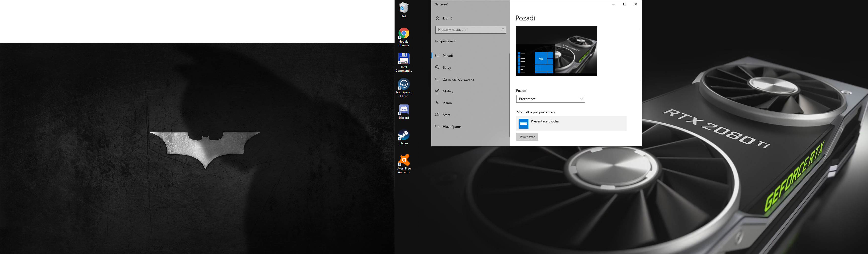Viewport: 868px width, 254px height.
Task: Click the Domů home icon in Settings
Action: [437, 18]
